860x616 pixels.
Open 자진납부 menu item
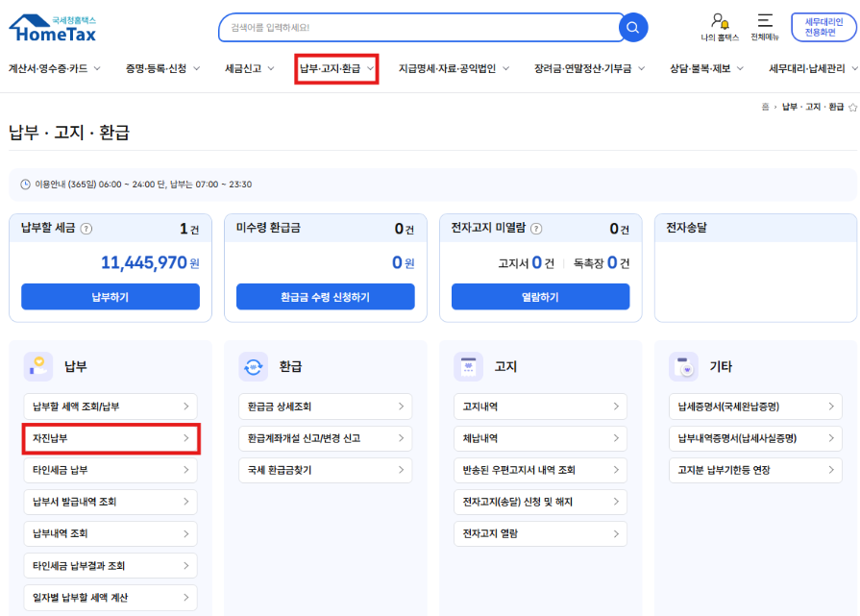111,438
